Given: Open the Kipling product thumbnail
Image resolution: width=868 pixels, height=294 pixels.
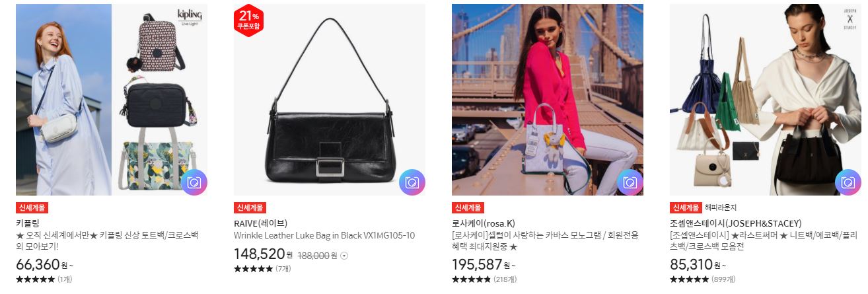Looking at the screenshot, I should (112, 100).
